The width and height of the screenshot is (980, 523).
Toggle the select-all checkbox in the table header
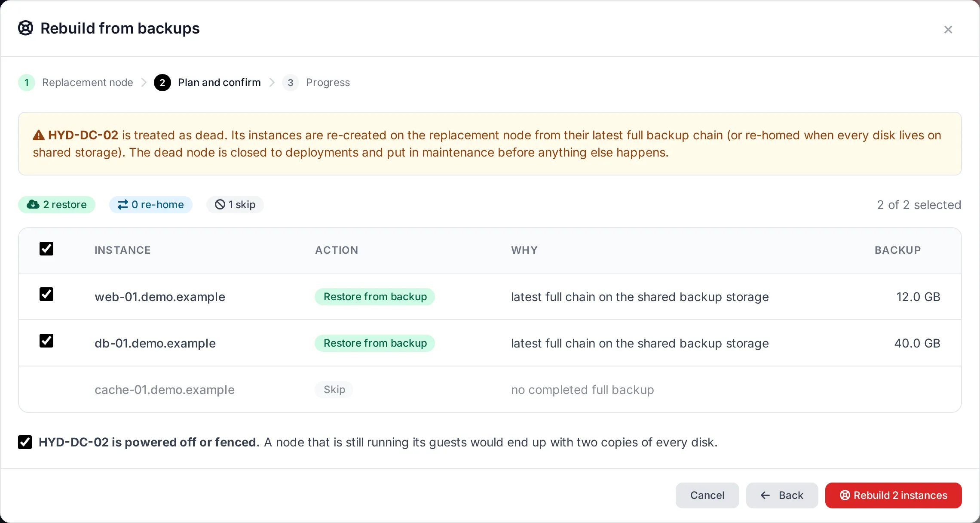tap(46, 249)
